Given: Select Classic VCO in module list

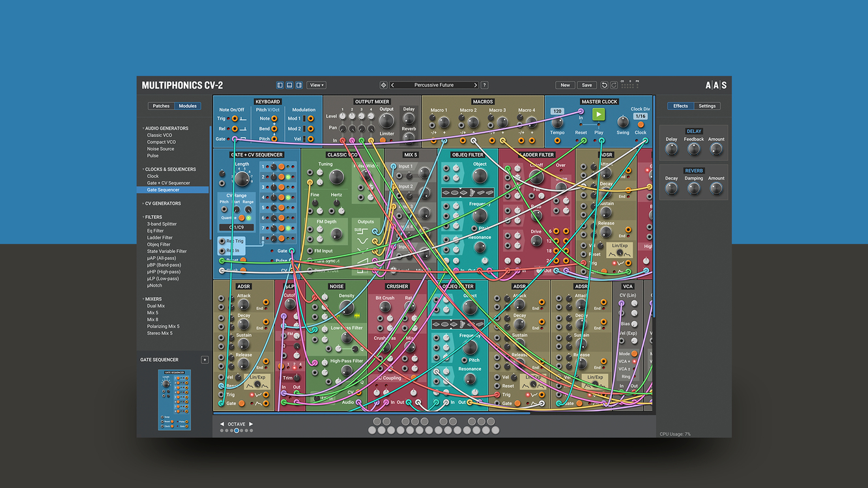Looking at the screenshot, I should tap(160, 135).
